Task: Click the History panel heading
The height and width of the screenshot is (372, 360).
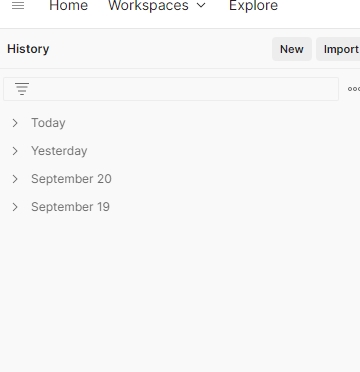Action: (28, 49)
